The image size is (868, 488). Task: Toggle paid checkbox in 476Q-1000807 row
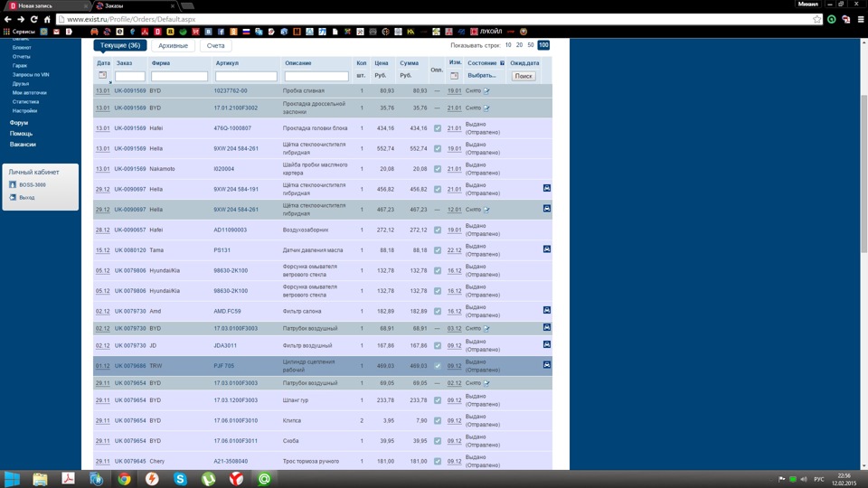(438, 128)
